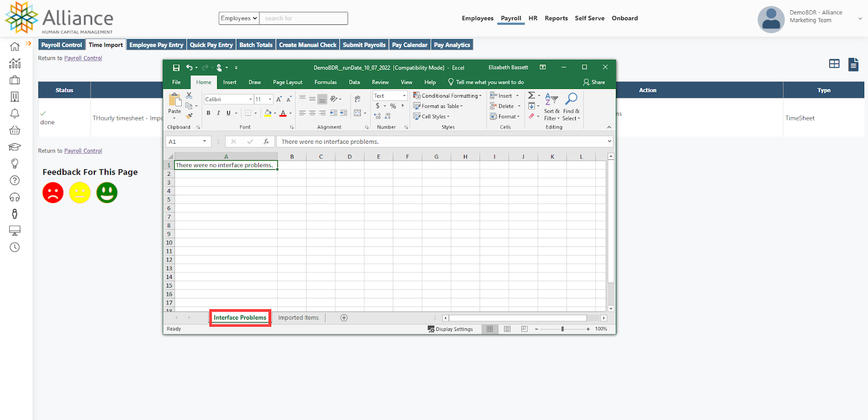This screenshot has width=868, height=420.
Task: Expand the Cell Styles menu
Action: click(432, 117)
